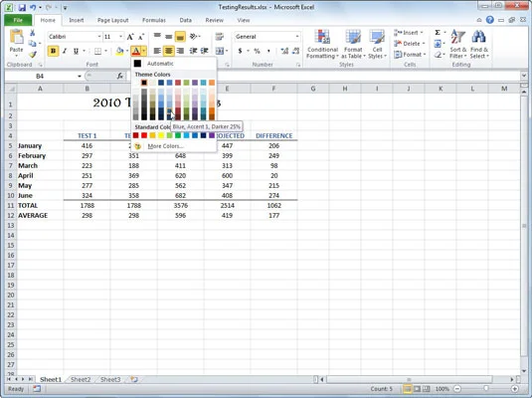Toggle Italic formatting button

pyautogui.click(x=65, y=51)
